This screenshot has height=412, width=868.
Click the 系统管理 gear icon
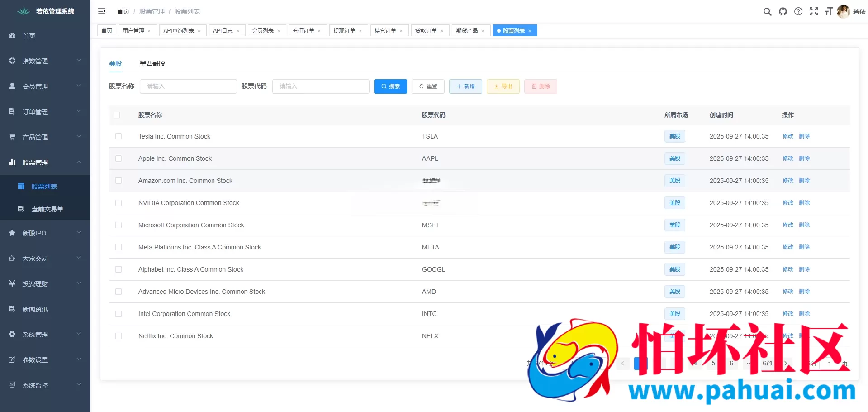click(x=12, y=334)
